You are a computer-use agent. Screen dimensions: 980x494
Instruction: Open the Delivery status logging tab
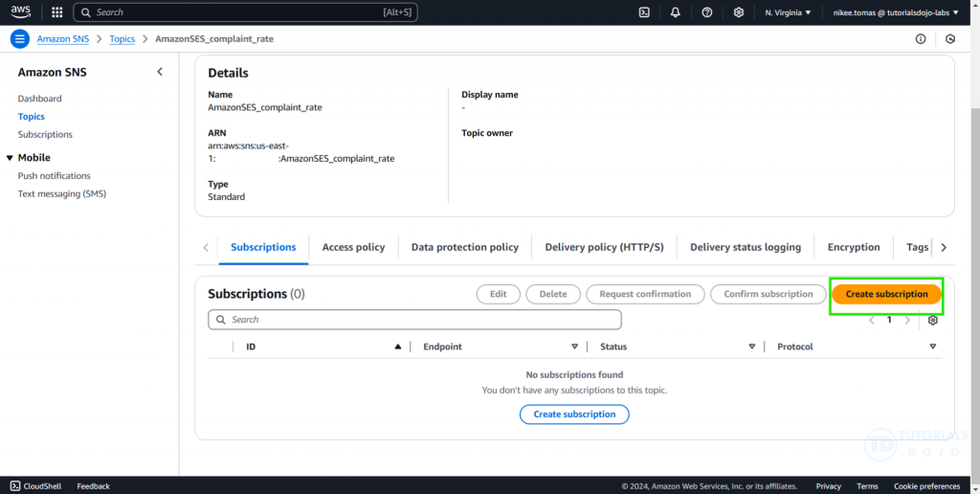click(746, 247)
